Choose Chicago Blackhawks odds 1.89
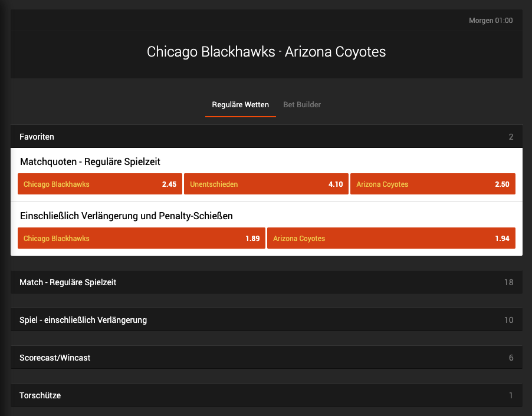Image resolution: width=532 pixels, height=416 pixels. pyautogui.click(x=142, y=238)
